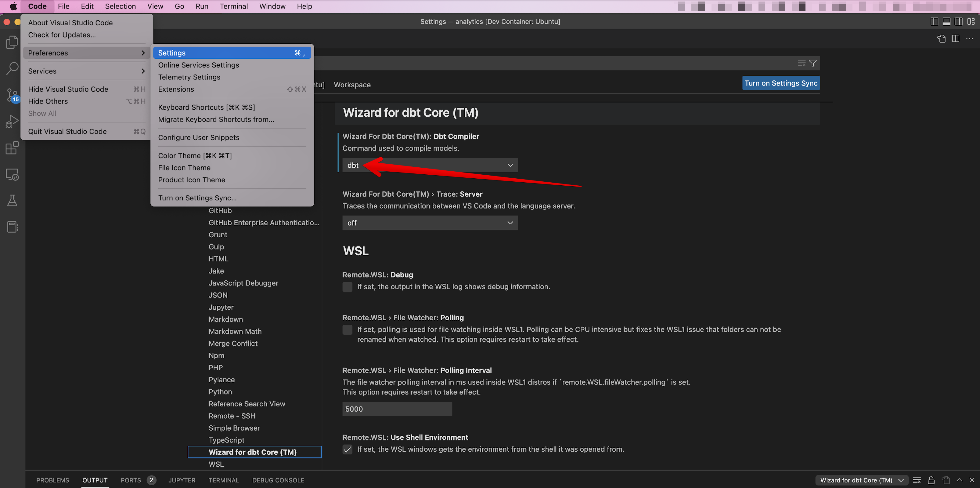Switch to the Problems panel tab
Screen dimensions: 980x488
pos(52,480)
